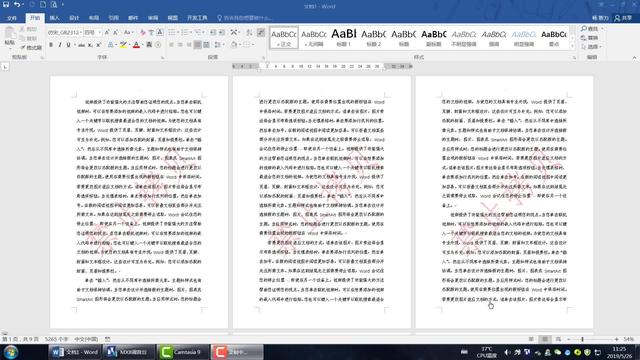Save the document from Quick Access Toolbar
The image size is (640, 360).
pos(6,4)
